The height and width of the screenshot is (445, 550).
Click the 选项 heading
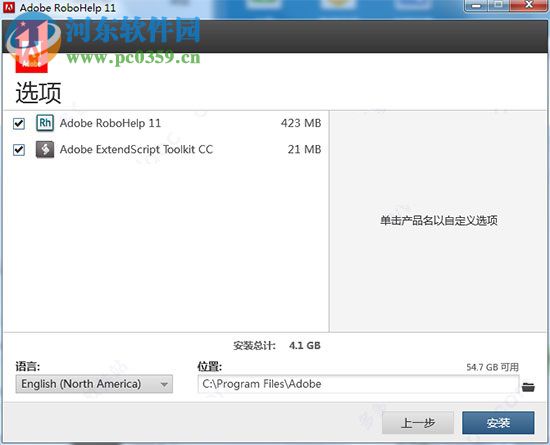click(38, 93)
